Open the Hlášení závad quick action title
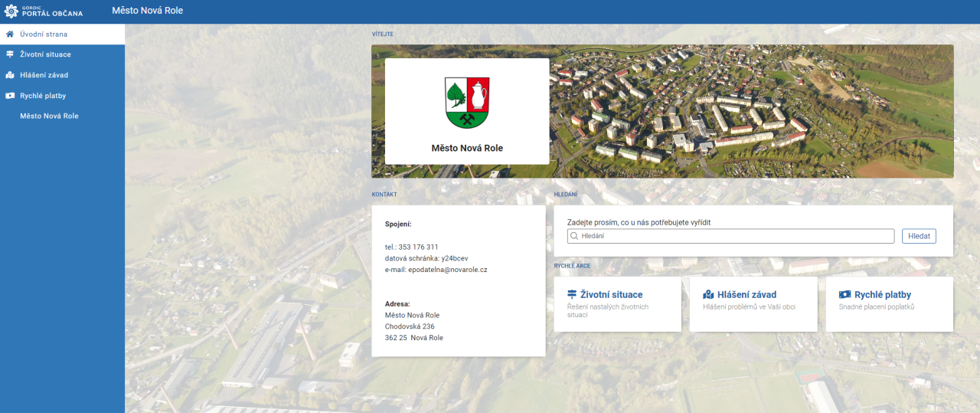The image size is (980, 413). [x=746, y=294]
